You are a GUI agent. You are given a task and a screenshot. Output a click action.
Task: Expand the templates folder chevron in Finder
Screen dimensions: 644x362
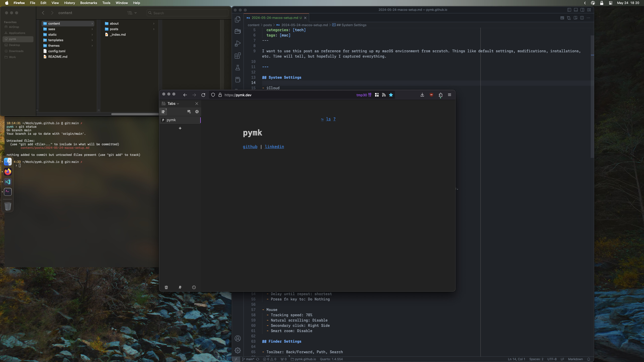(92, 40)
